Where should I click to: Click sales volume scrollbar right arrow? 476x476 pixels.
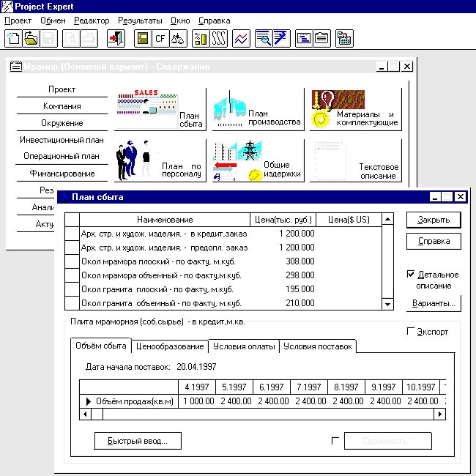(x=439, y=414)
